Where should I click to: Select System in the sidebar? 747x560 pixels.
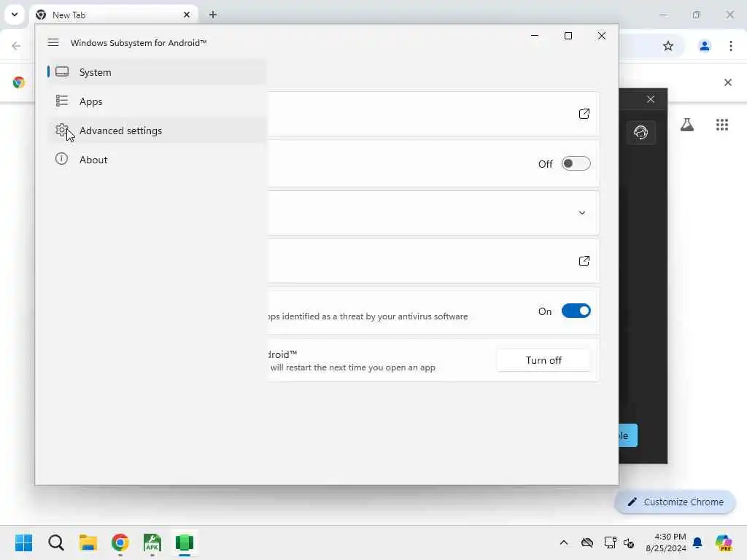point(156,72)
